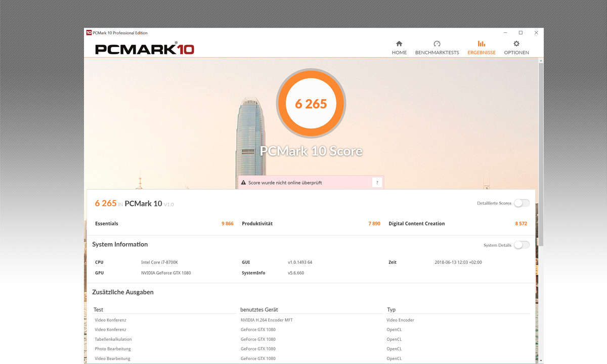Go to the Home tab

[x=399, y=48]
